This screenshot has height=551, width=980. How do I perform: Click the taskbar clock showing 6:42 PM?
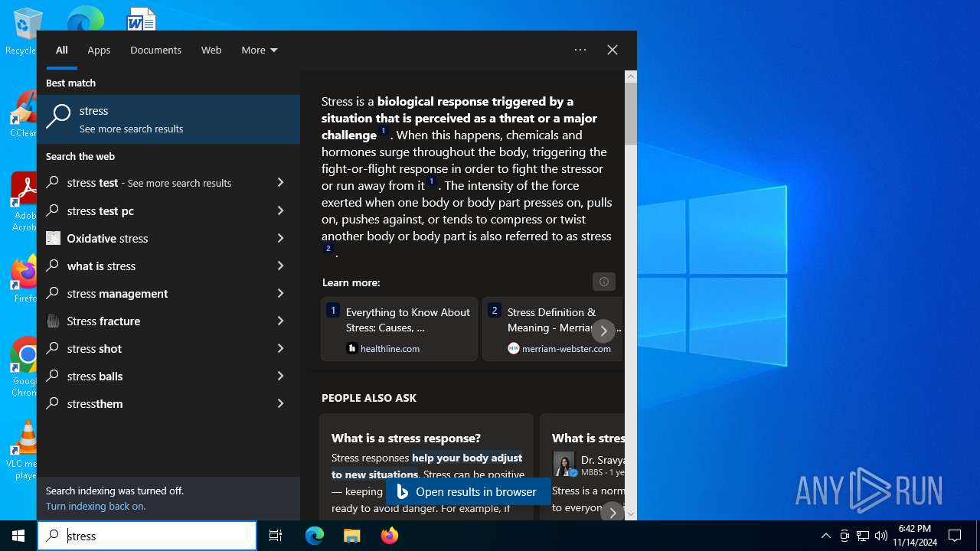pyautogui.click(x=914, y=536)
